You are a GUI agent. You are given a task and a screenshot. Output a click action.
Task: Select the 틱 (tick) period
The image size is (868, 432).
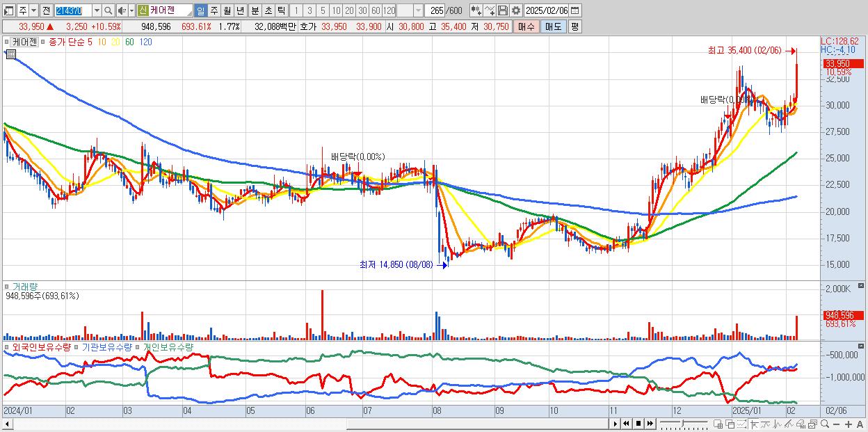pyautogui.click(x=281, y=10)
